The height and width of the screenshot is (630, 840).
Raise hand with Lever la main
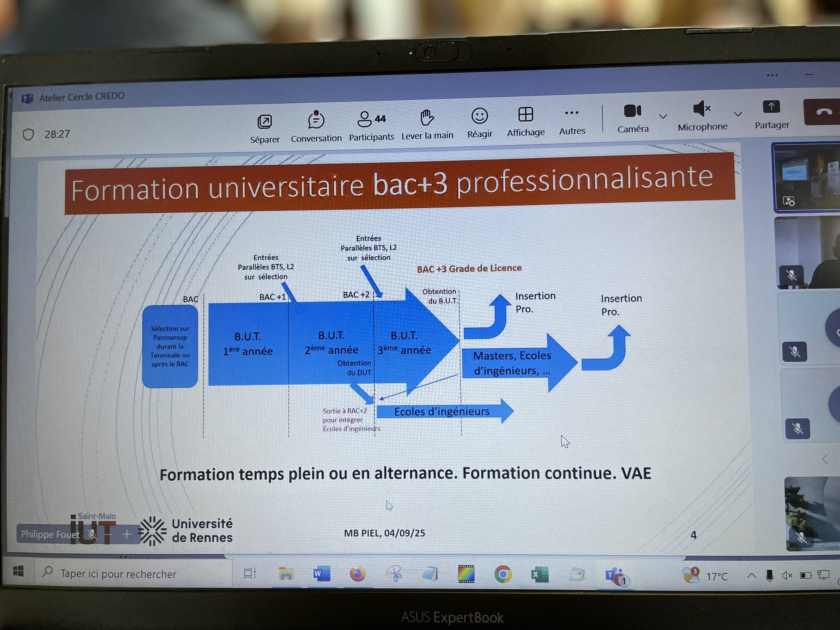click(x=427, y=119)
